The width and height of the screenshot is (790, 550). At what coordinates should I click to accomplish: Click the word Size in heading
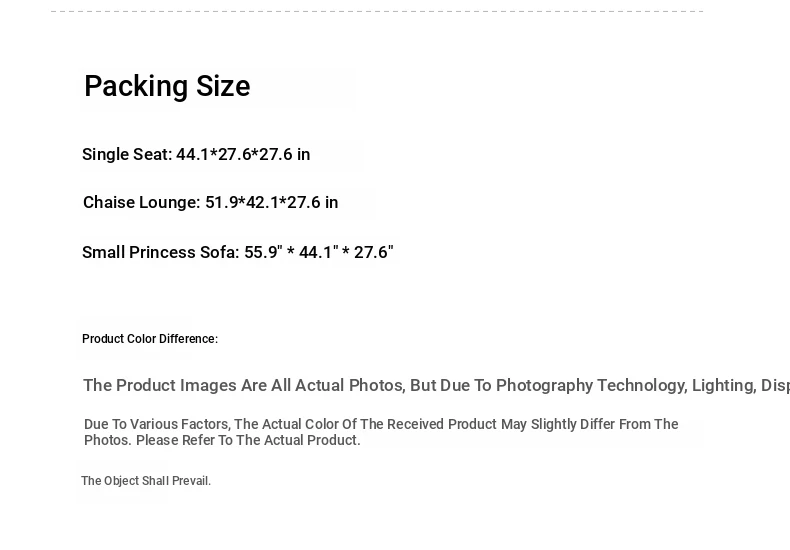(223, 87)
